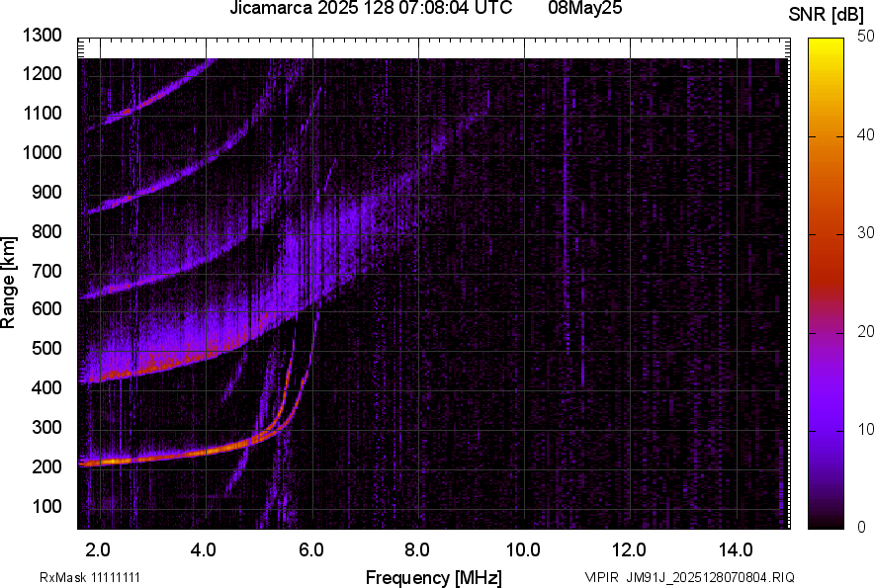Image resolution: width=874 pixels, height=588 pixels.
Task: Click the 300 range tick label
Action: 46,427
